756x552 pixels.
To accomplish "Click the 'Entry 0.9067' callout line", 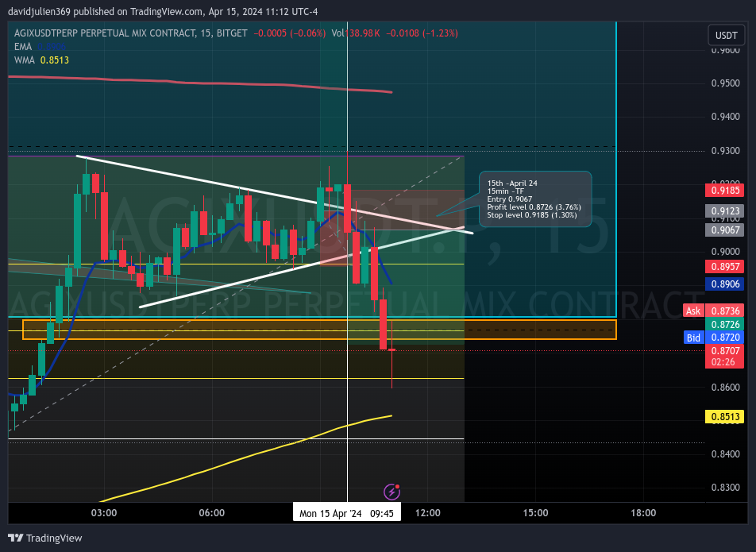I will click(510, 199).
